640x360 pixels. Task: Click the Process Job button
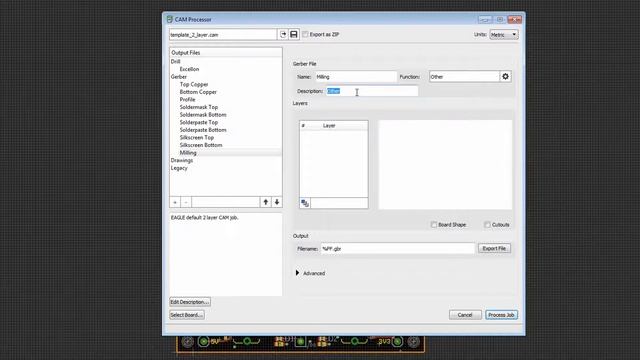501,315
